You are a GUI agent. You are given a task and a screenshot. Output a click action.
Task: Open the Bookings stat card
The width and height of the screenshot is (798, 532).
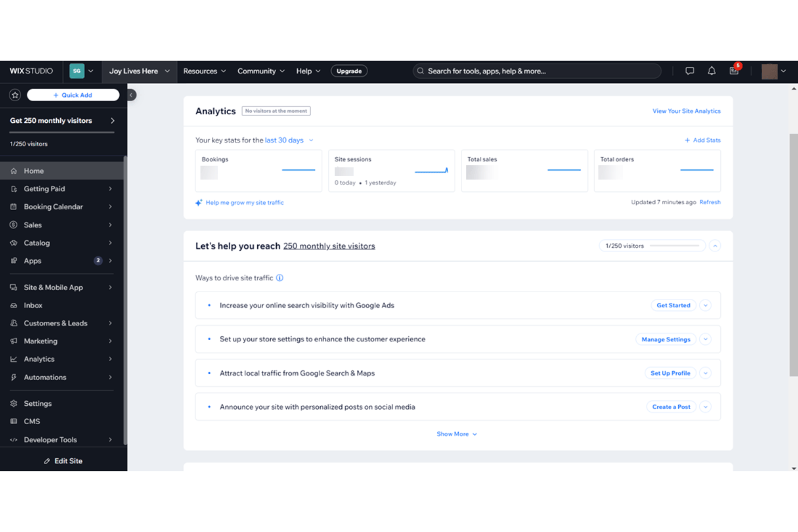[x=259, y=171]
